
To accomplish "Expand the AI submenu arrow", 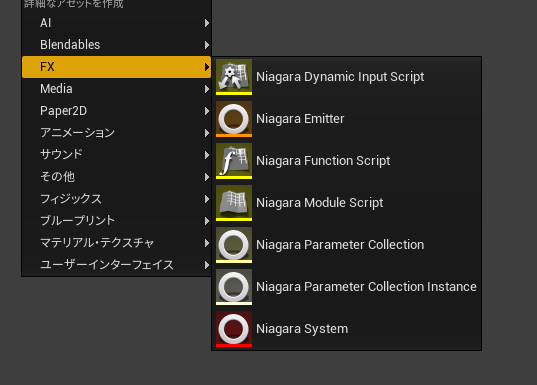I will click(x=207, y=23).
